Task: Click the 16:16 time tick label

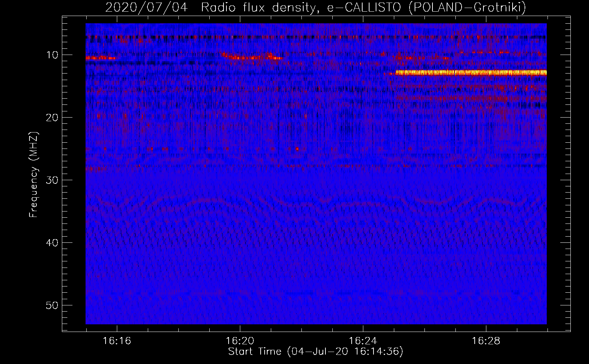Action: point(117,341)
